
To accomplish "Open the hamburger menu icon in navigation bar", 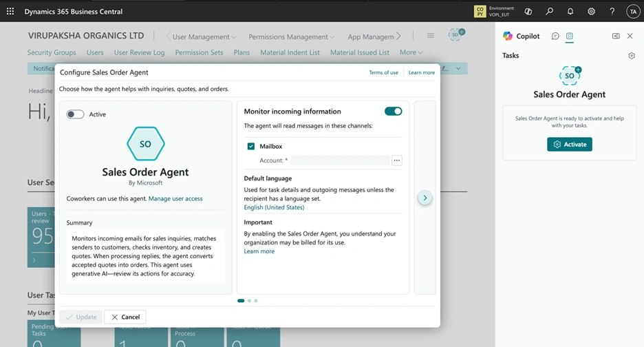I will (431, 36).
